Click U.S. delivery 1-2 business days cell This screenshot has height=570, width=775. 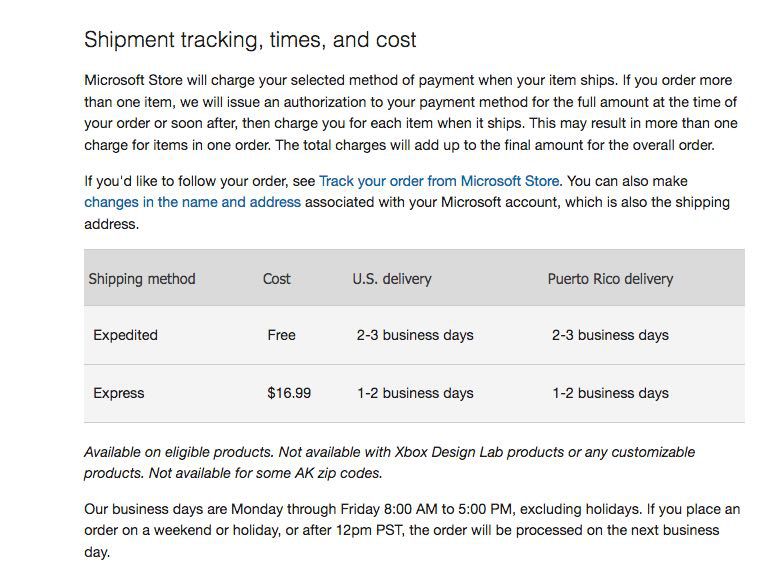point(415,393)
